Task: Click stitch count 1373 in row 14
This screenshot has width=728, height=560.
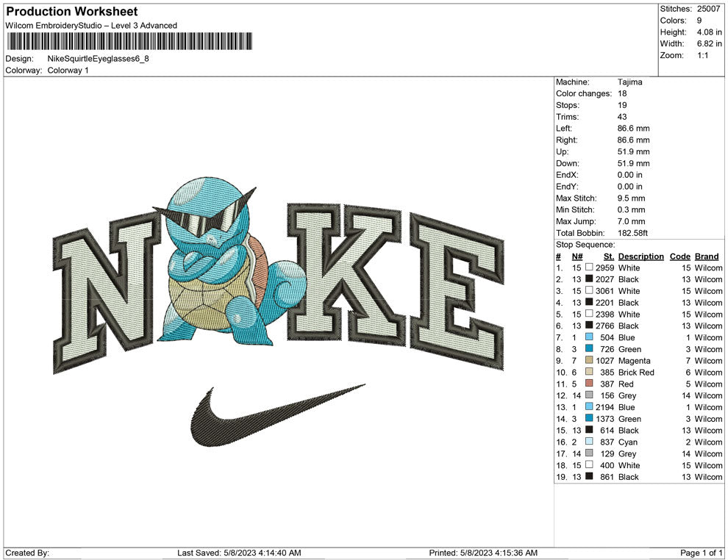Action: pyautogui.click(x=604, y=418)
